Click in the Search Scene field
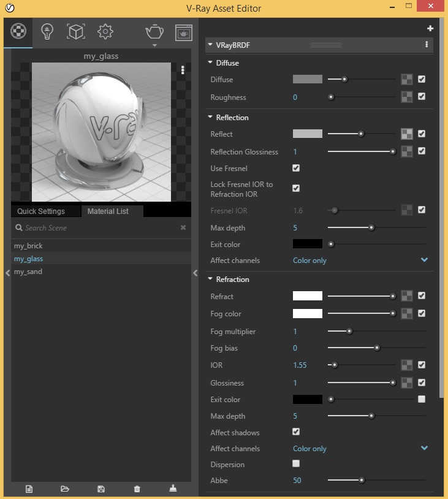The image size is (448, 499). pyautogui.click(x=101, y=227)
